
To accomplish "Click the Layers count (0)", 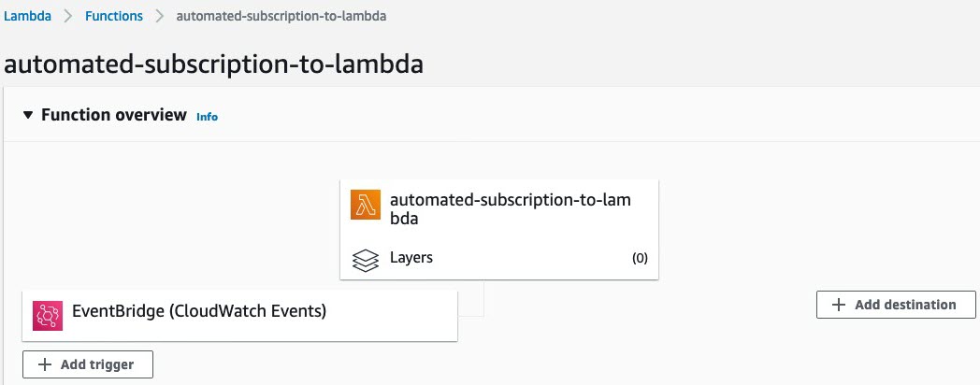I will pyautogui.click(x=640, y=258).
